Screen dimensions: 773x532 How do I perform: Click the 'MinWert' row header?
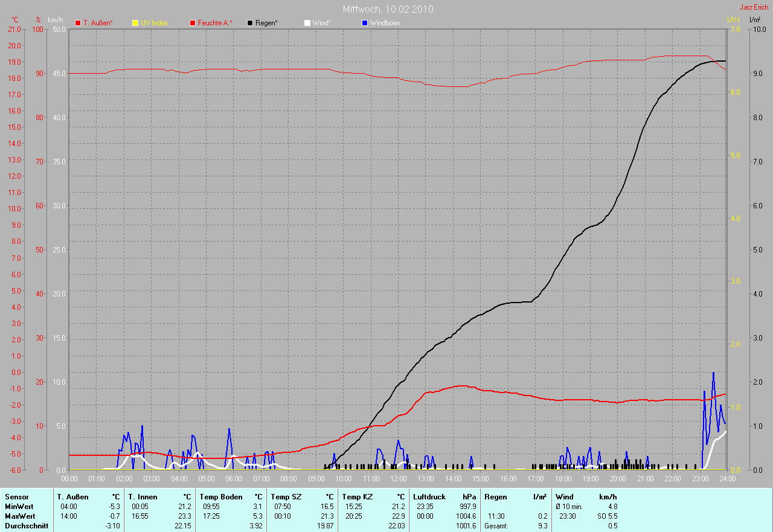[19, 507]
